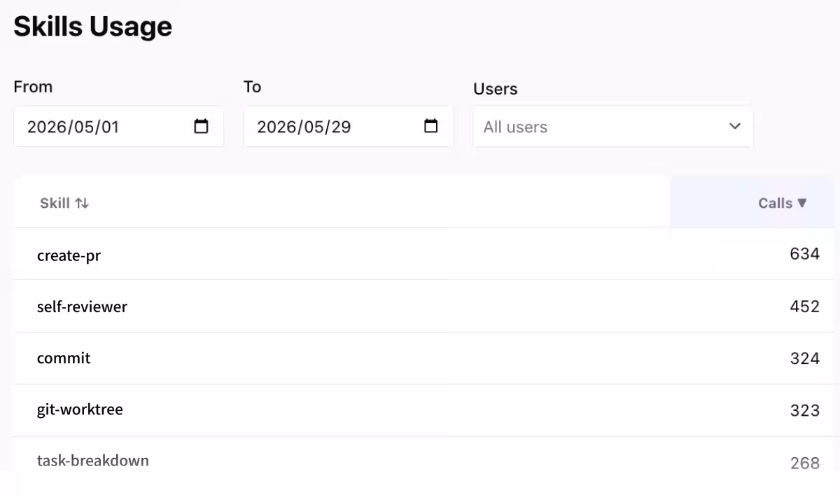Image resolution: width=840 pixels, height=504 pixels.
Task: Select the task-breakdown skill row
Action: pyautogui.click(x=423, y=461)
